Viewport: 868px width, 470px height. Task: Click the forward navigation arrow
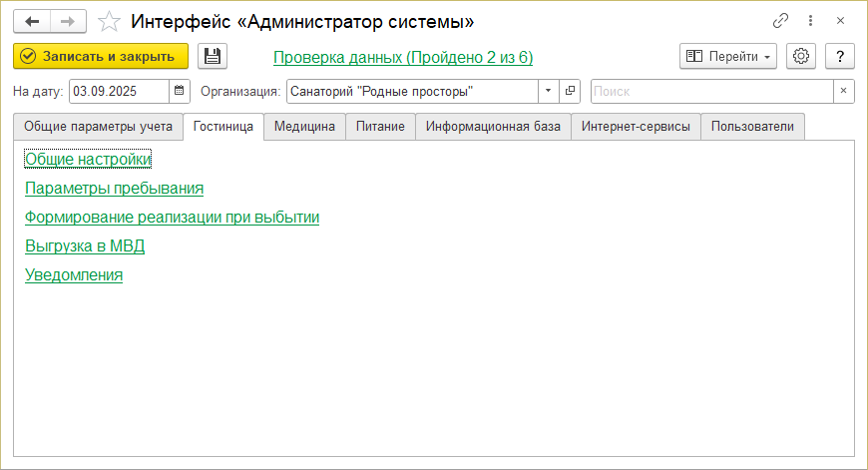[68, 21]
